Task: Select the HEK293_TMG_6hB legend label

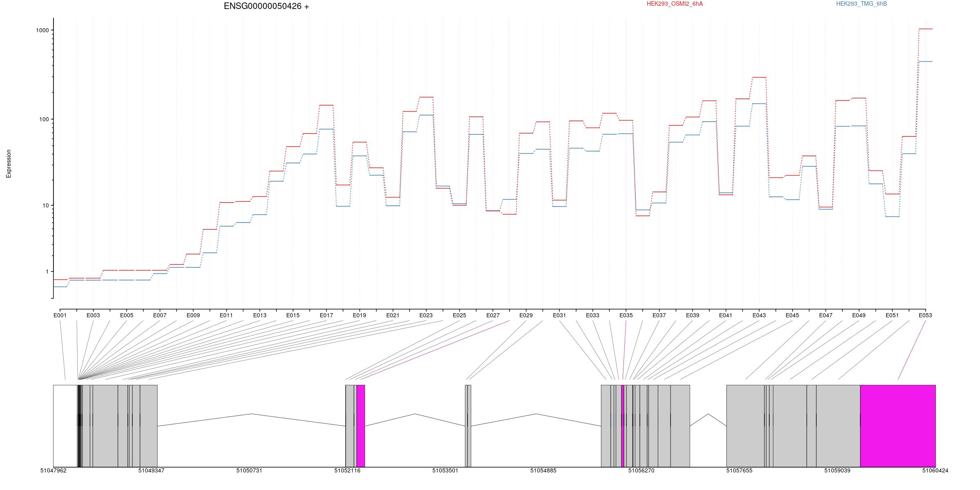Action: coord(862,4)
